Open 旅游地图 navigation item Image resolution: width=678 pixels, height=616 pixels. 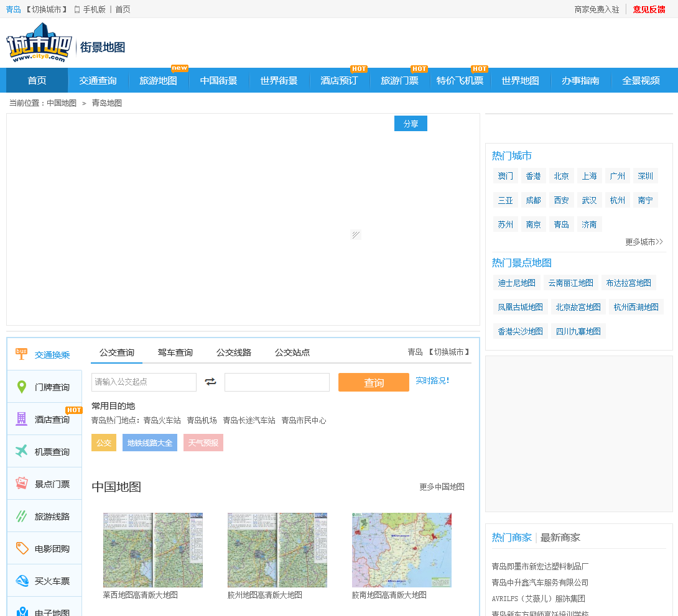coord(158,80)
